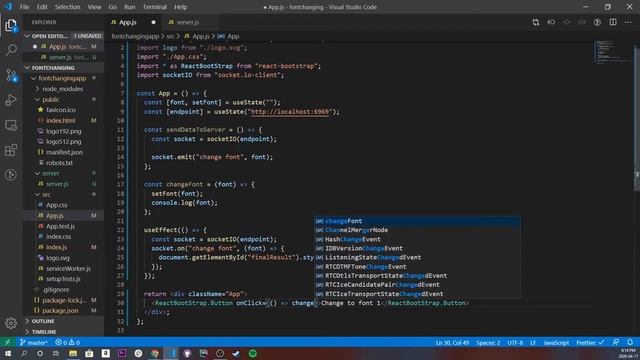Click LF end-of-line setting

[533, 342]
